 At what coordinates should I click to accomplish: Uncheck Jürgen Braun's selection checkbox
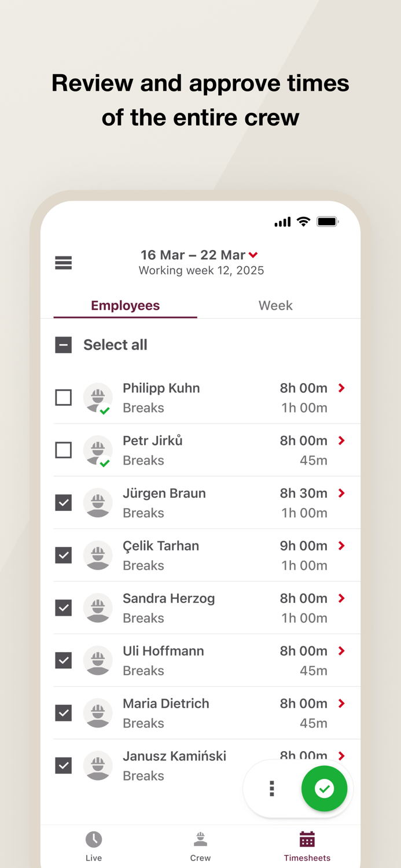[63, 502]
